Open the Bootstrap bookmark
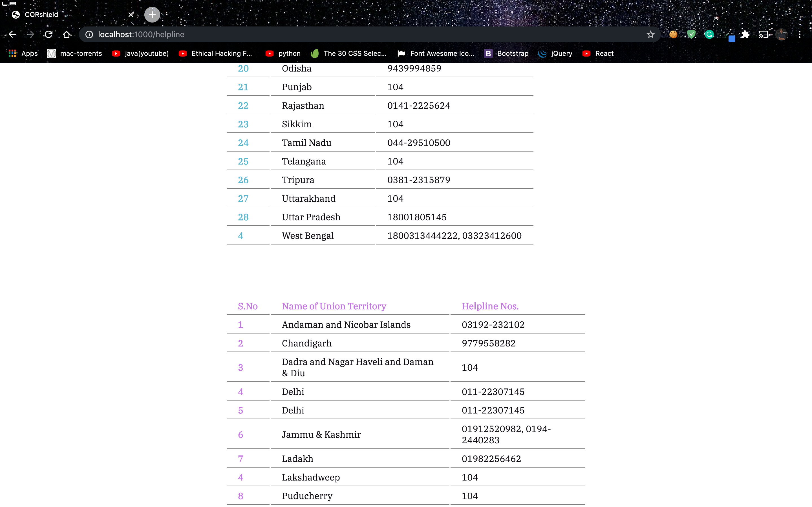812x507 pixels. coord(506,54)
